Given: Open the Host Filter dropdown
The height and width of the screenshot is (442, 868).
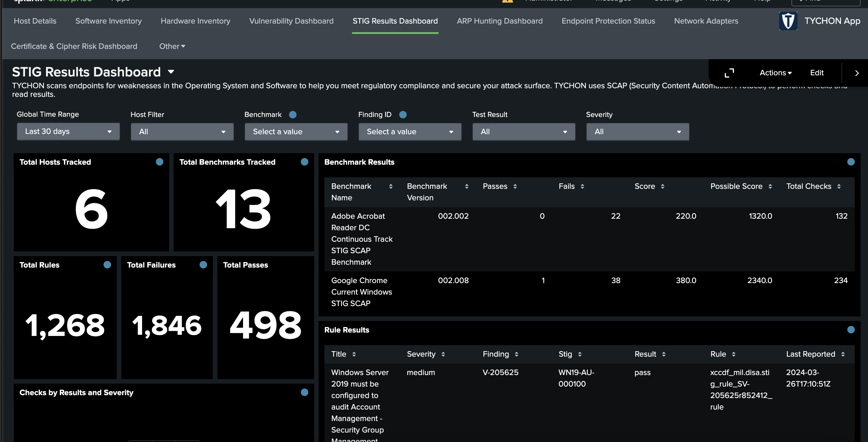Looking at the screenshot, I should pos(182,132).
